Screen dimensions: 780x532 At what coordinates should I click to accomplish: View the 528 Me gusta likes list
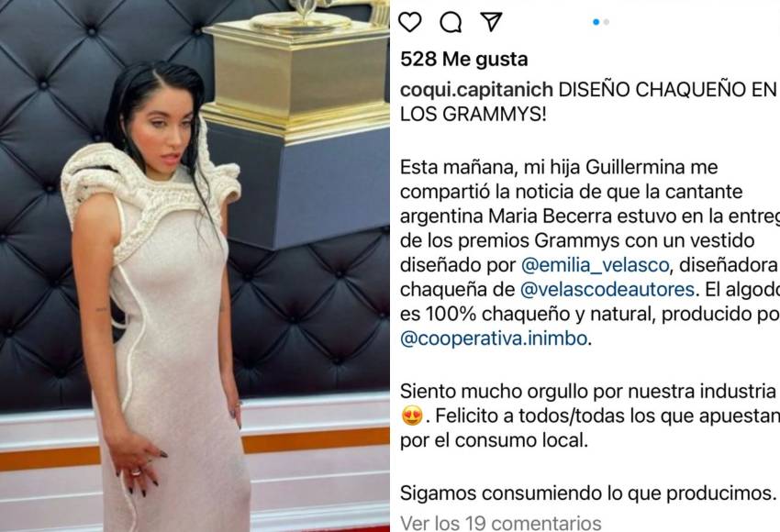tap(463, 60)
